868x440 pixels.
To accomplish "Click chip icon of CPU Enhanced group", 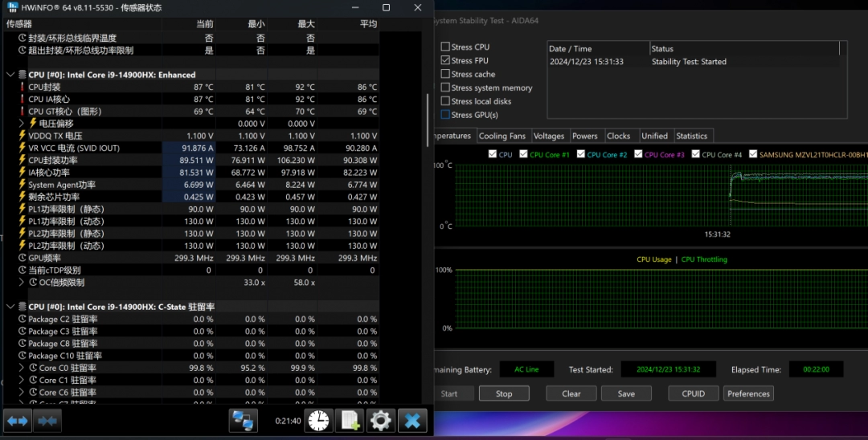I will pos(23,75).
